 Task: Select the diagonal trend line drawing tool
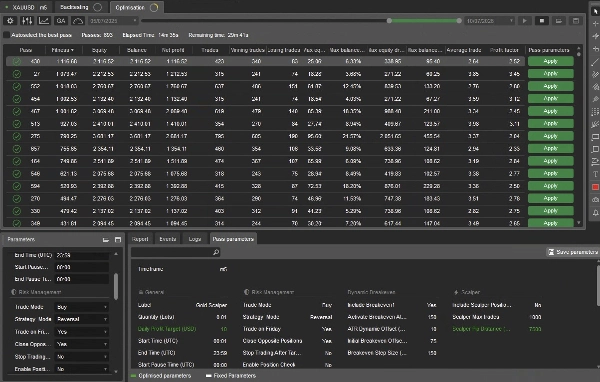click(595, 62)
